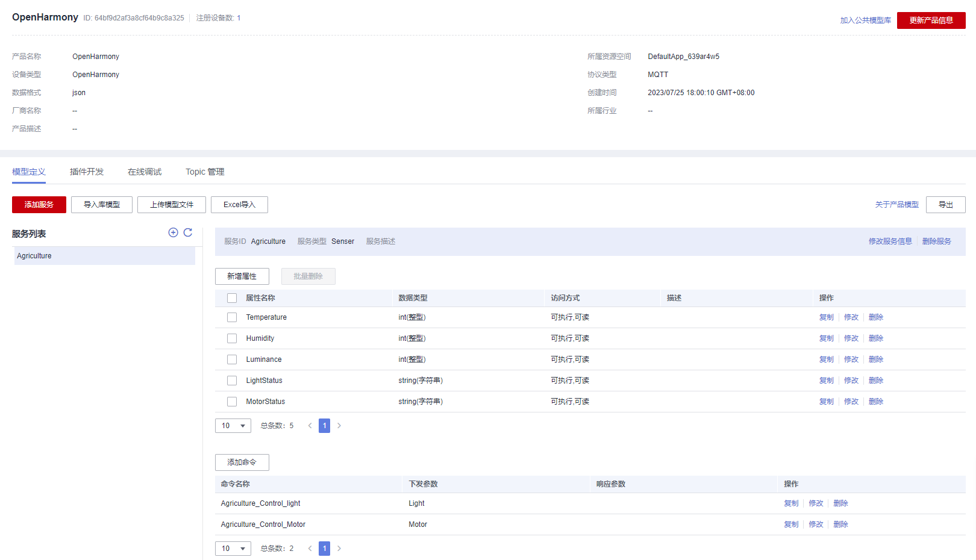Check the Luminance property checkbox
This screenshot has width=976, height=560.
[x=232, y=359]
